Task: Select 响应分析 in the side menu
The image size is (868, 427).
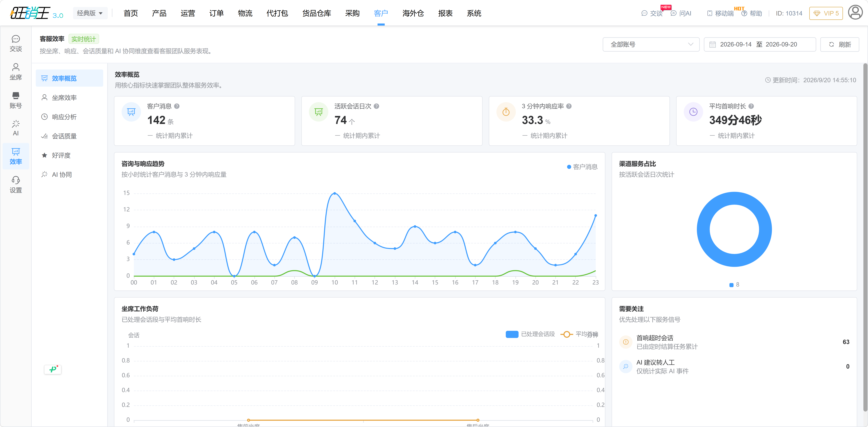Action: click(69, 117)
